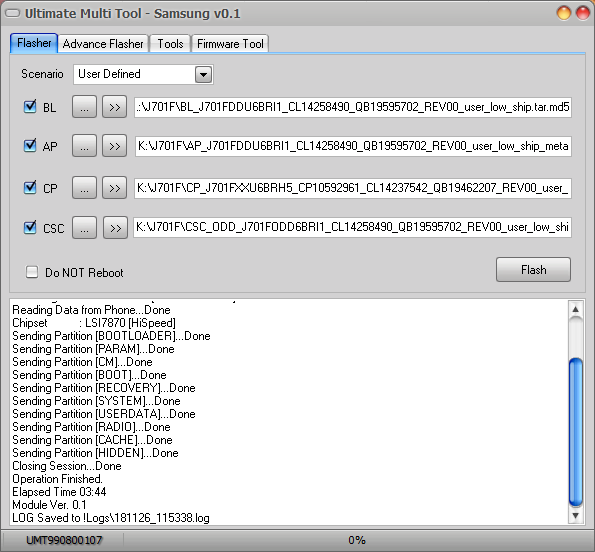The image size is (595, 552).
Task: Open the Firmware Tool tab
Action: (x=230, y=44)
